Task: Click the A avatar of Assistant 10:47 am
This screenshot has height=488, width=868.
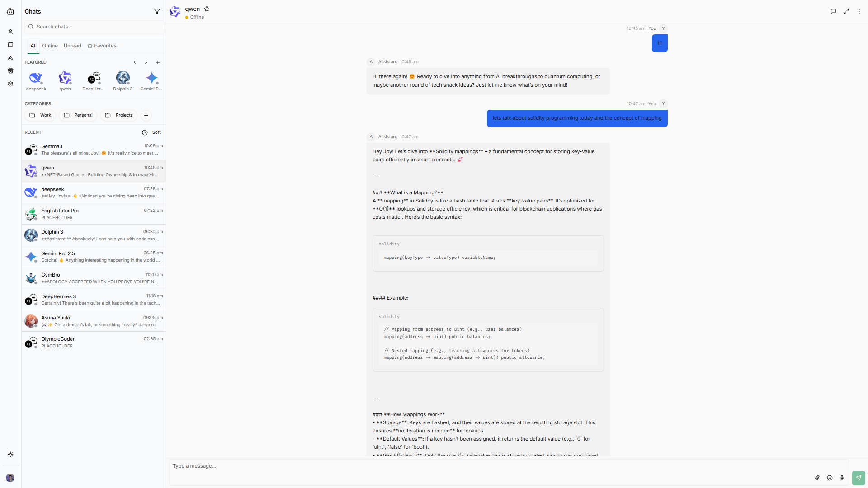Action: (x=371, y=137)
